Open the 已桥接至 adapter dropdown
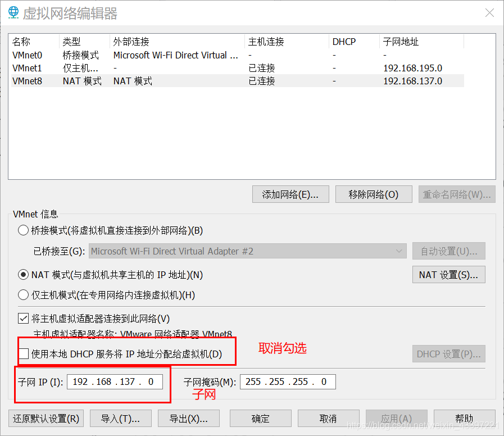Viewport: 504px width, 436px height. coord(247,251)
